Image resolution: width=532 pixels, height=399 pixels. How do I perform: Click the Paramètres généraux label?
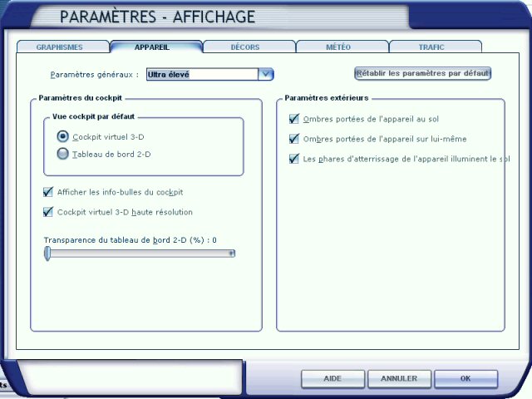click(95, 75)
